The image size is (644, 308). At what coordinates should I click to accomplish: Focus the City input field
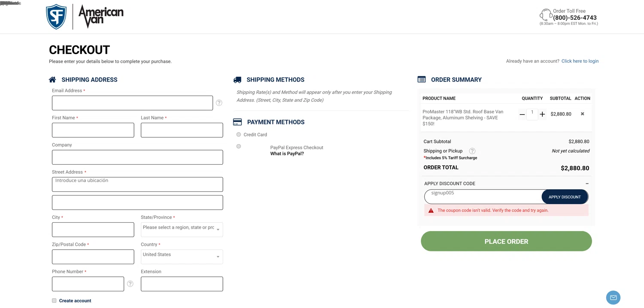[x=93, y=229]
